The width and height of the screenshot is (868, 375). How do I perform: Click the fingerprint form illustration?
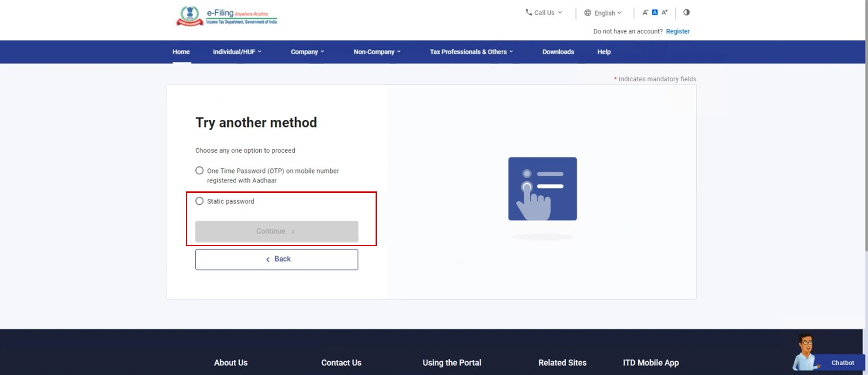coord(542,189)
